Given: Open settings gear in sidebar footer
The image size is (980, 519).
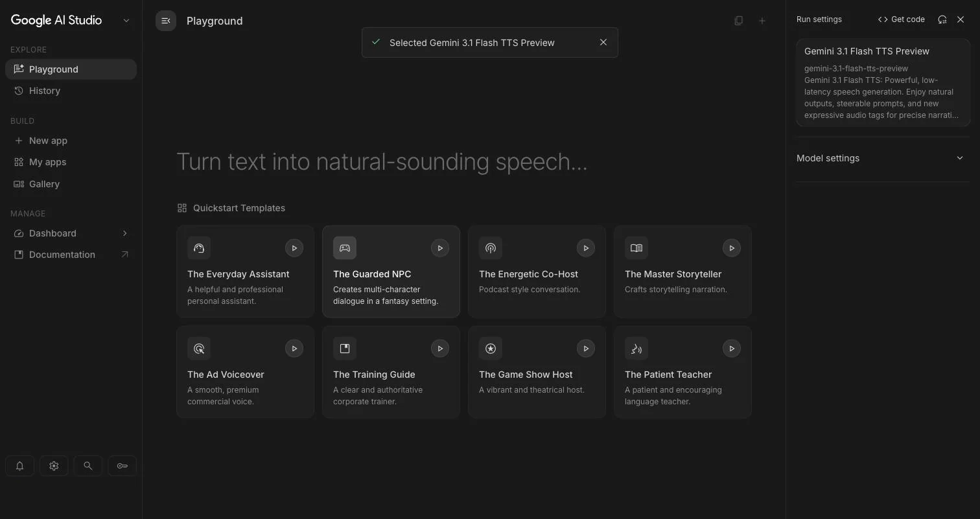Looking at the screenshot, I should 54,466.
